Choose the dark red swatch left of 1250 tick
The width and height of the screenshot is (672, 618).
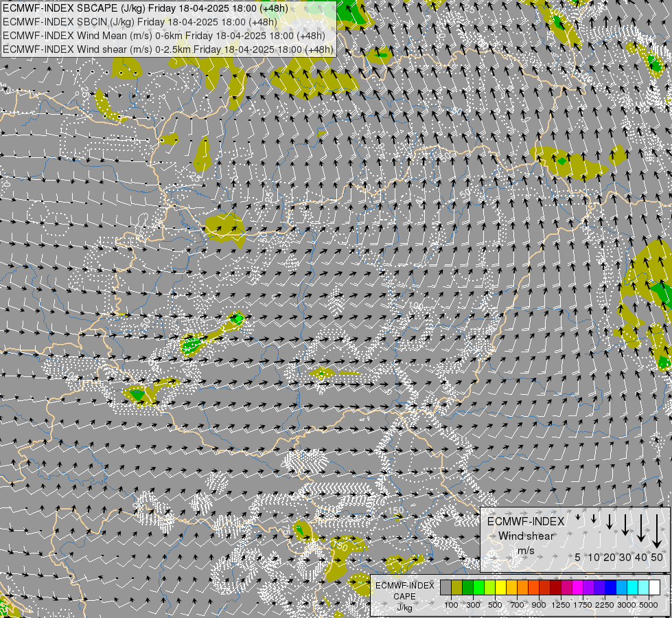556,588
